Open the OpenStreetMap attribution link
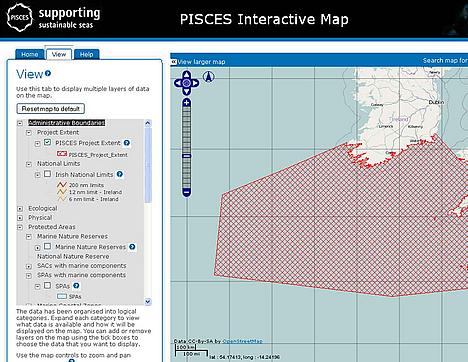The height and width of the screenshot is (362, 468). coord(242,341)
